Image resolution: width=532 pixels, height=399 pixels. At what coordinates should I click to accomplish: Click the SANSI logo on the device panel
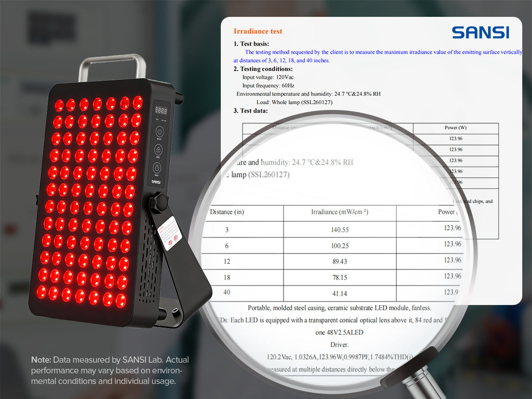(x=156, y=181)
